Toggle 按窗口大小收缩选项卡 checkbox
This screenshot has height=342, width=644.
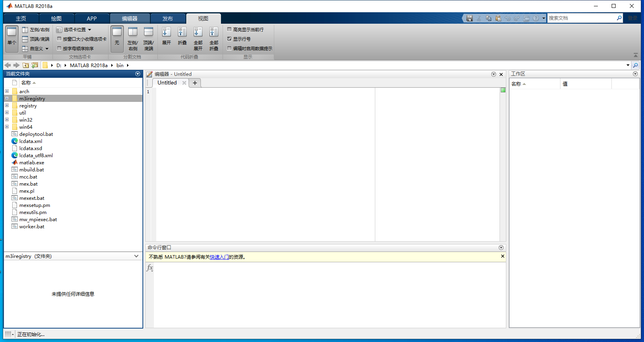(x=59, y=39)
